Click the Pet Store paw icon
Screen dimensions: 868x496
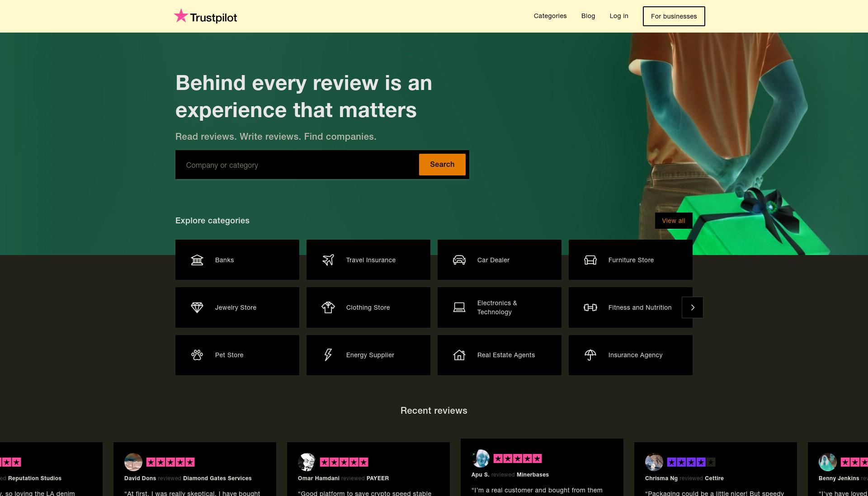point(197,355)
